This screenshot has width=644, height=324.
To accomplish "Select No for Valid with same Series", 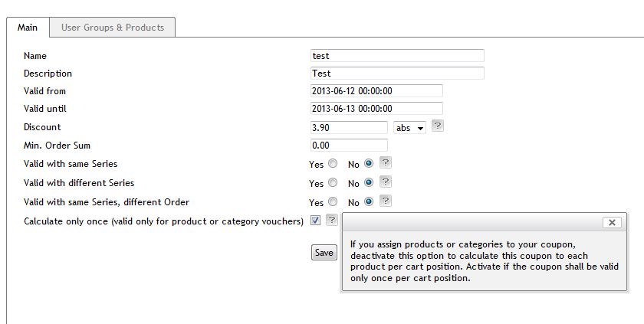I will pos(369,164).
